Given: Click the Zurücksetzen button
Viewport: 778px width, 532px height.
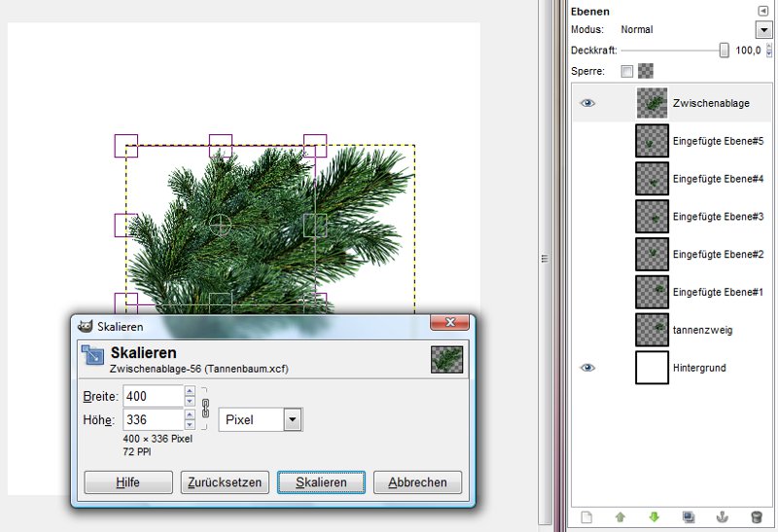Looking at the screenshot, I should (225, 482).
